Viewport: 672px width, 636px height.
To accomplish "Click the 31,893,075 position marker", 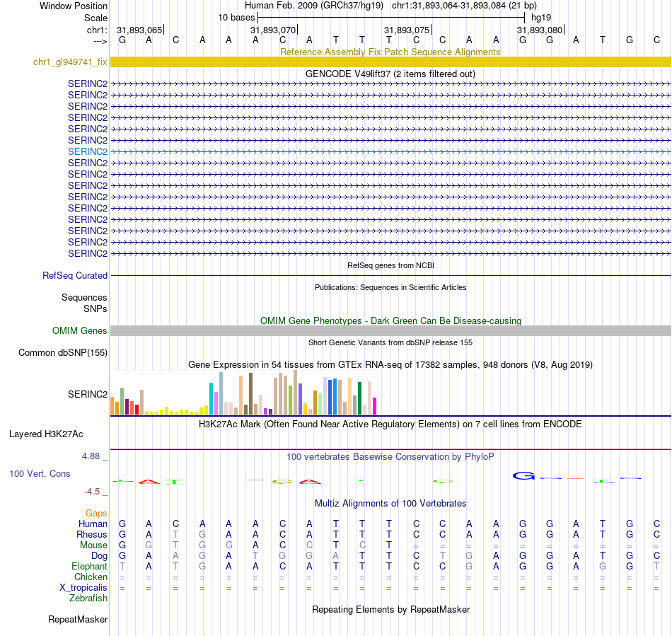I will [407, 30].
